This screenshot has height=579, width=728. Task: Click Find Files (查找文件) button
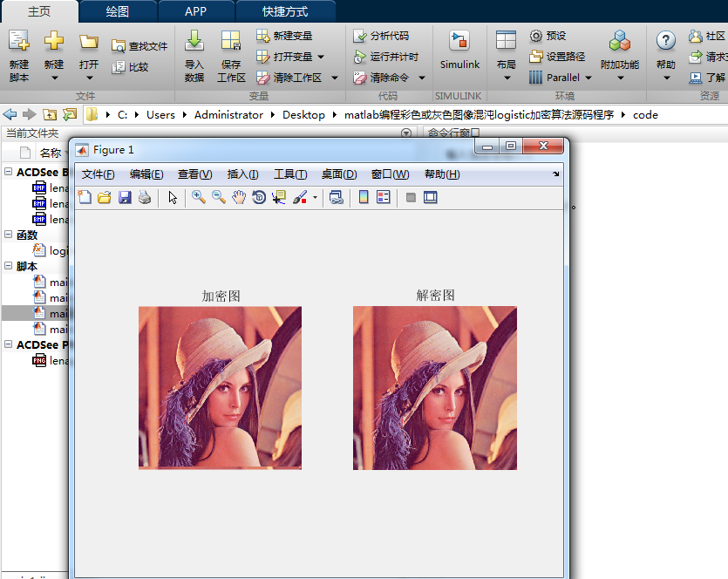coord(139,46)
